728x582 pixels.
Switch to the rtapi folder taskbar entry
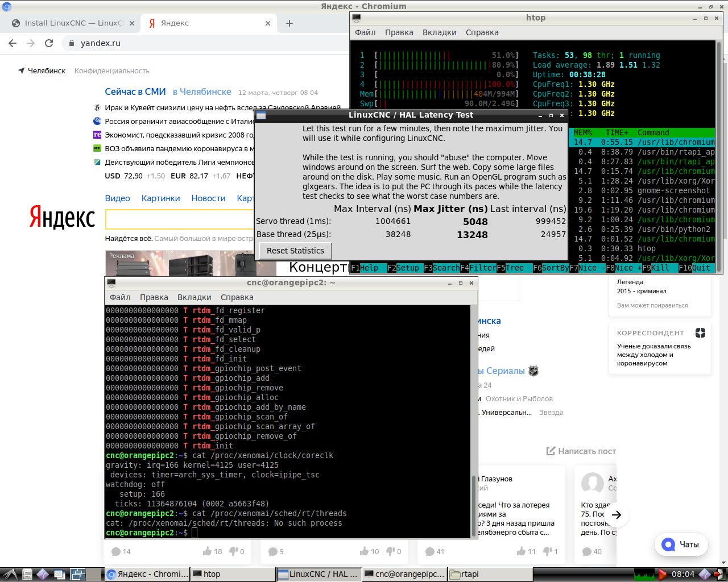[490, 575]
